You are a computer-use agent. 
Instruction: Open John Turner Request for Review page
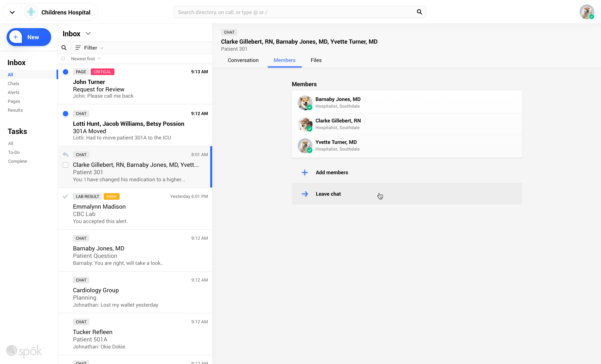(x=135, y=84)
